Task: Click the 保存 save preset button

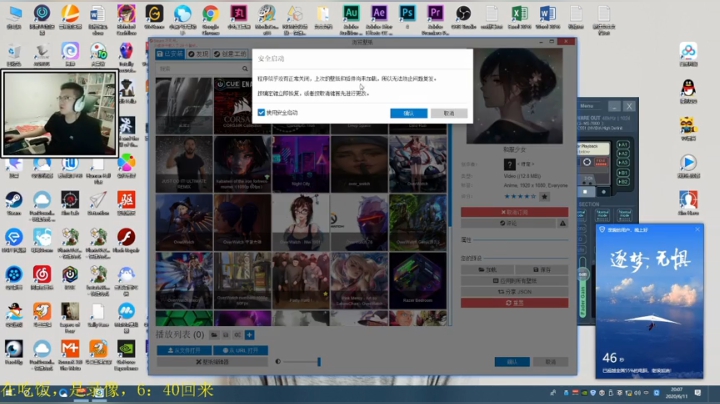Action: [541, 269]
